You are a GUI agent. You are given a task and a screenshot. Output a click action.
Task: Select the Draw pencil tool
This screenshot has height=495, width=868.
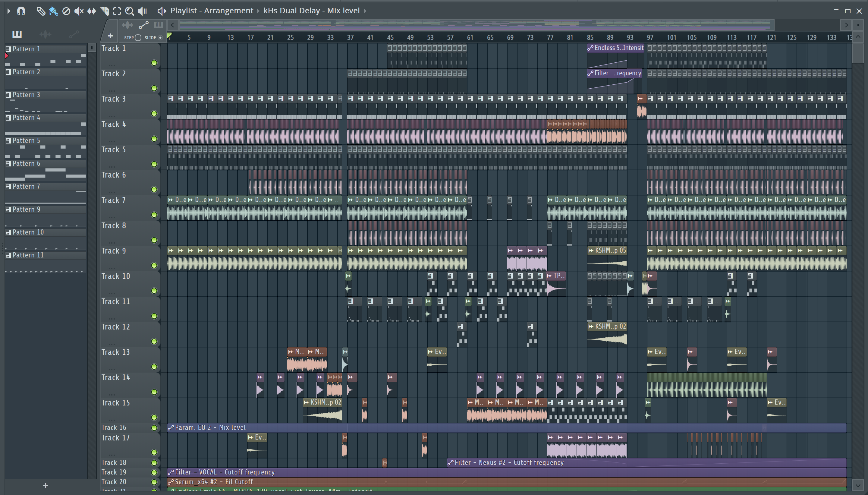[x=40, y=11]
